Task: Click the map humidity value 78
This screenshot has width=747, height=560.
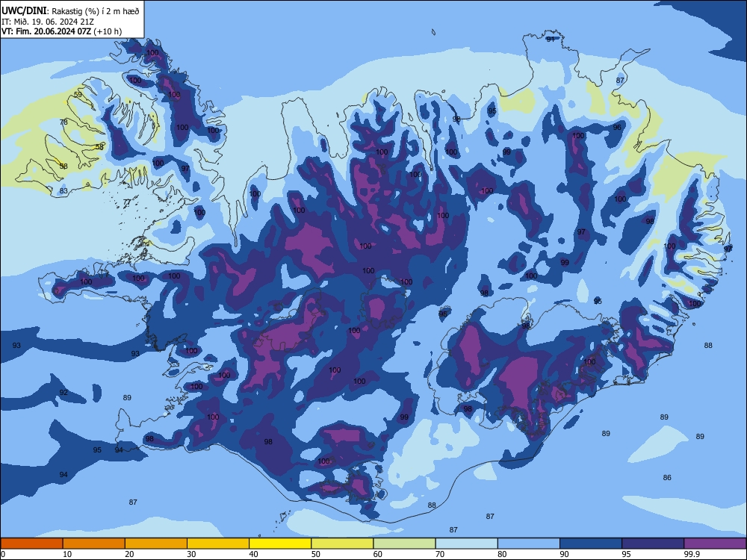Action: (63, 122)
